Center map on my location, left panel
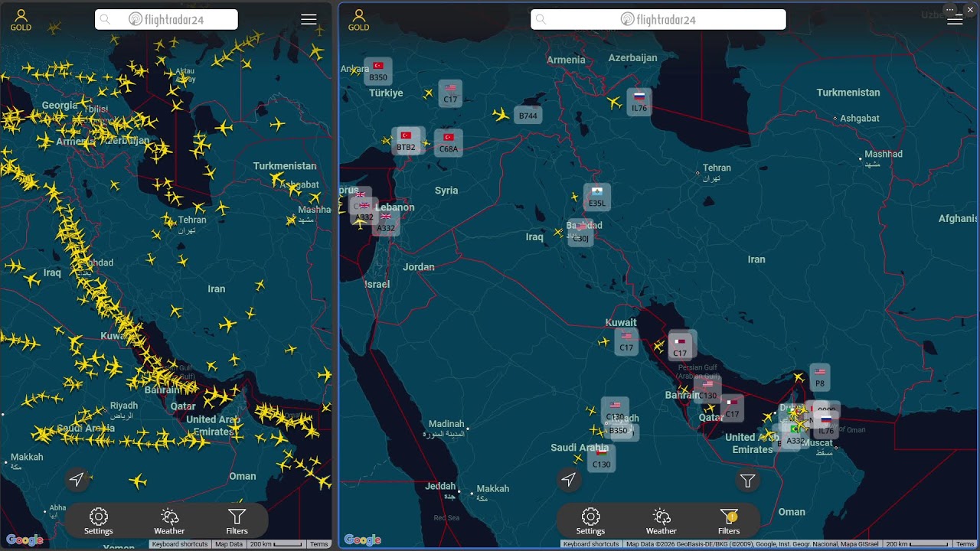 click(x=77, y=480)
